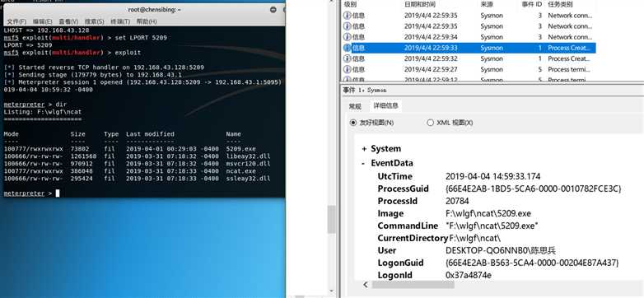Image resolution: width=644 pixels, height=298 pixels.
Task: Click 'Listing: F:\wlgf\ncat' in the terminal
Action: [42, 112]
